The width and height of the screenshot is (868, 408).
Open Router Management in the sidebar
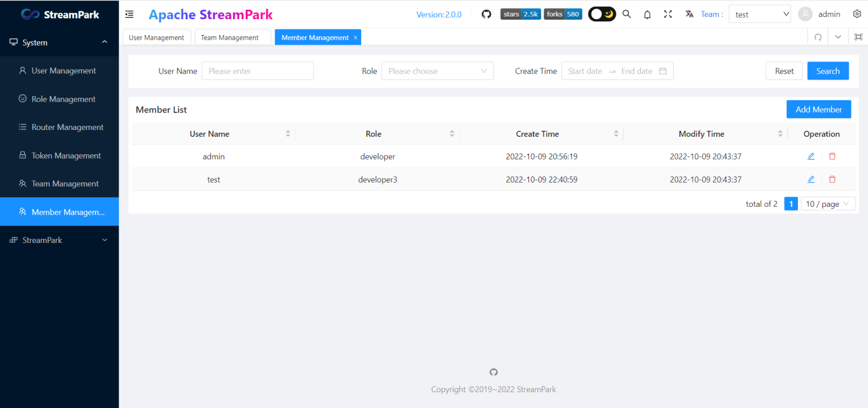tap(59, 127)
